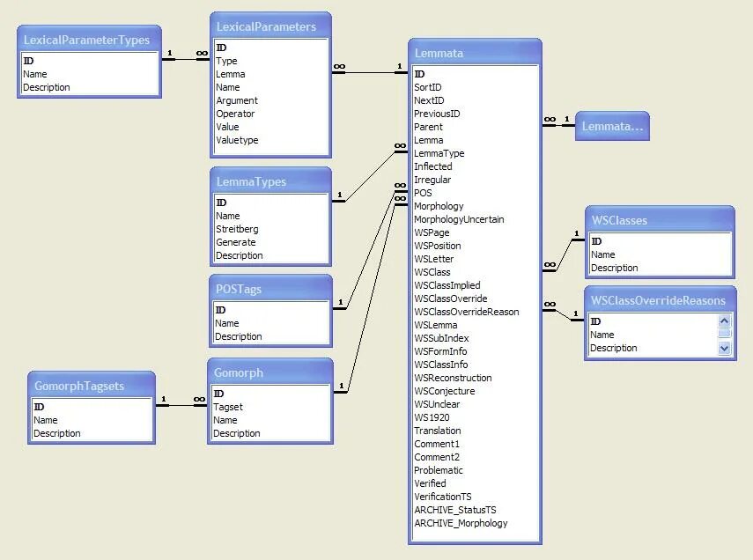Select the WSClassOverrideReasons table title bar
The width and height of the screenshot is (753, 560).
click(661, 300)
